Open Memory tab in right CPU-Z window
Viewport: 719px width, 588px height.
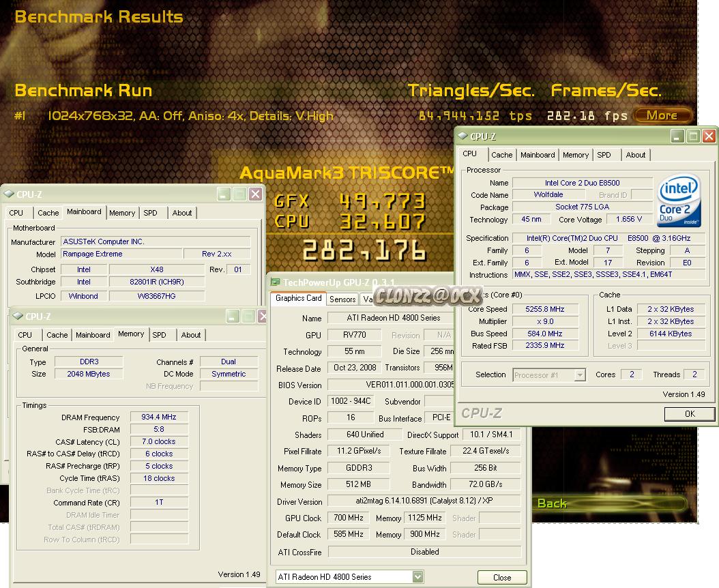pyautogui.click(x=576, y=155)
